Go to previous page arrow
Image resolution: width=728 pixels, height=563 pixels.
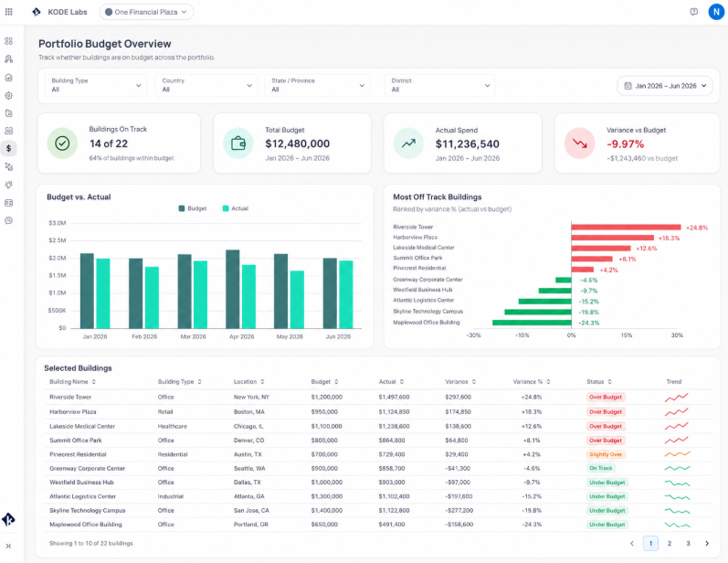point(631,543)
